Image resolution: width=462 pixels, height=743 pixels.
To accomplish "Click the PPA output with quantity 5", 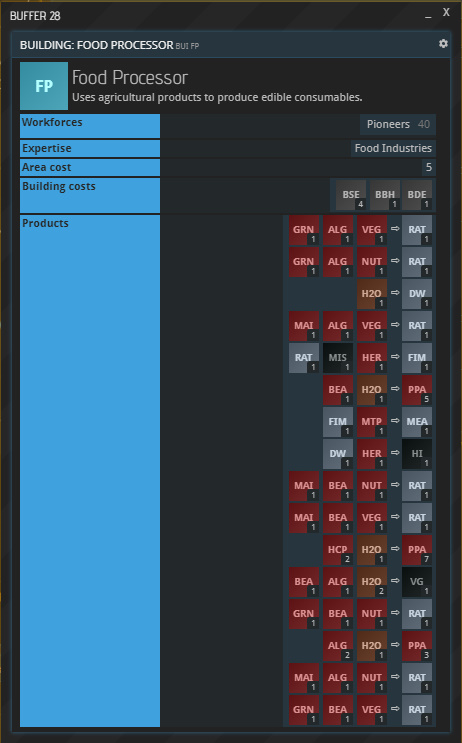I will pos(417,390).
